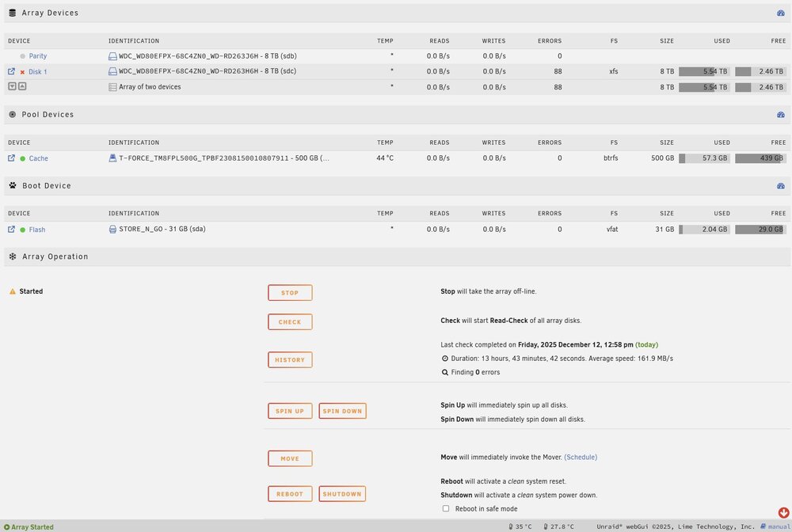792x532 pixels.
Task: Open Boot Device dashboard view icon
Action: coord(780,186)
